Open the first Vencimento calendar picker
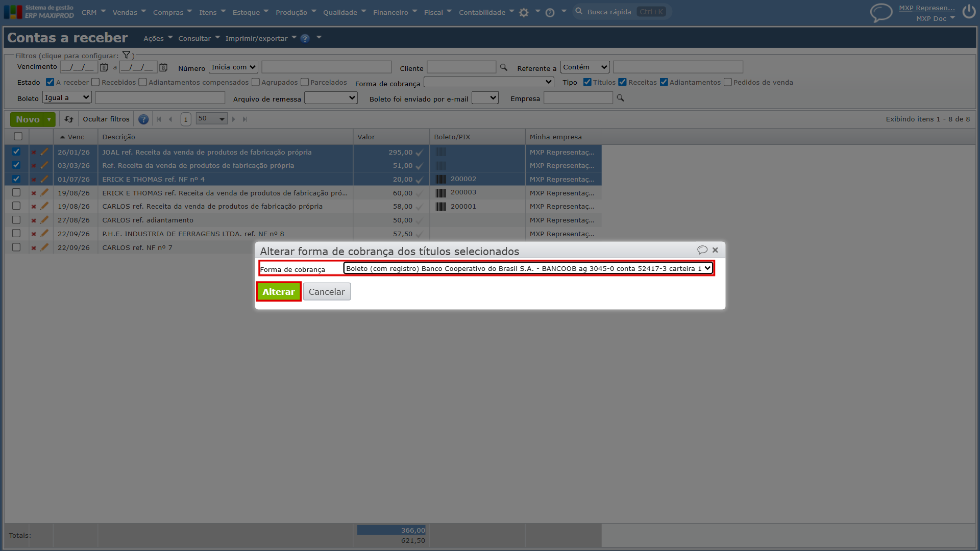The height and width of the screenshot is (551, 980). tap(104, 67)
